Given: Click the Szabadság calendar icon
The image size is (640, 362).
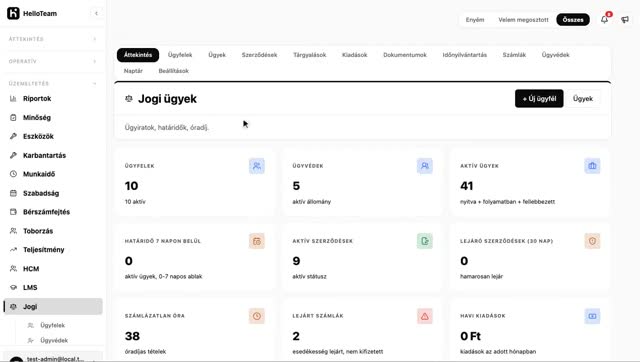Looking at the screenshot, I should click(13, 193).
